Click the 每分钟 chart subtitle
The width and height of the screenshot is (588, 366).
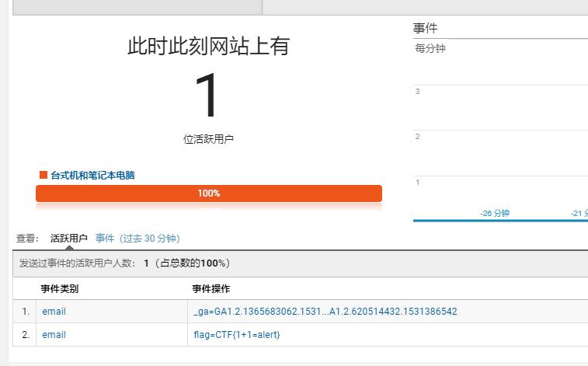click(430, 49)
